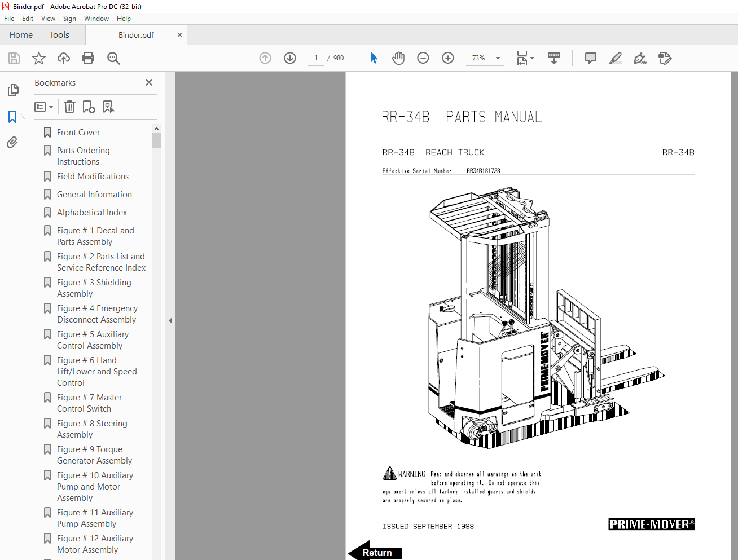Screen dimensions: 738x560
Task: Add a sticky note comment
Action: tap(591, 58)
